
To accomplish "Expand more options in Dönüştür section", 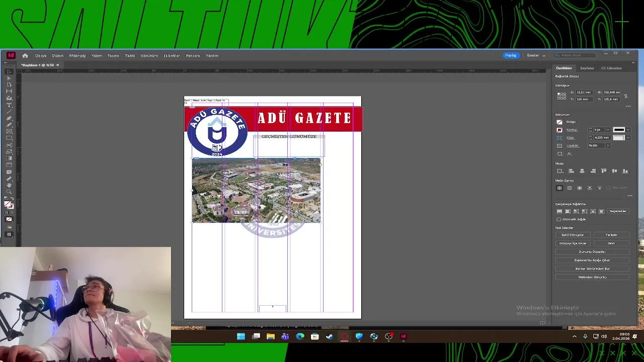I will click(628, 106).
